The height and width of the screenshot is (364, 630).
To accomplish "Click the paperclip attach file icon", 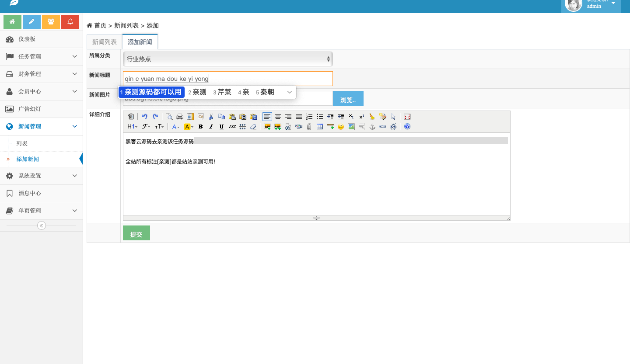I will point(309,127).
